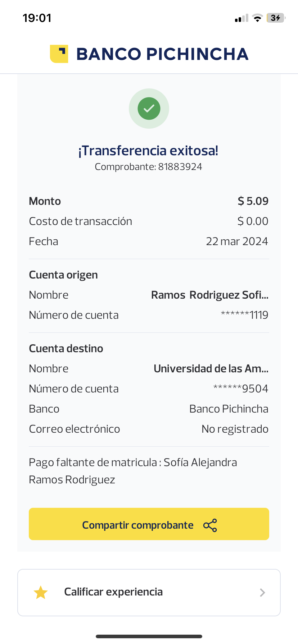The height and width of the screenshot is (644, 298).
Task: Tap the Wi-Fi status icon
Action: [257, 18]
